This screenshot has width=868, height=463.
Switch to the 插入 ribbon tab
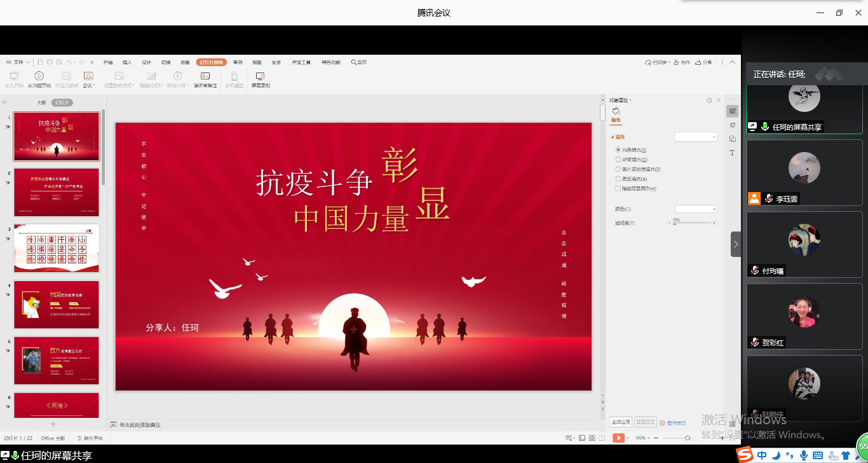[127, 62]
